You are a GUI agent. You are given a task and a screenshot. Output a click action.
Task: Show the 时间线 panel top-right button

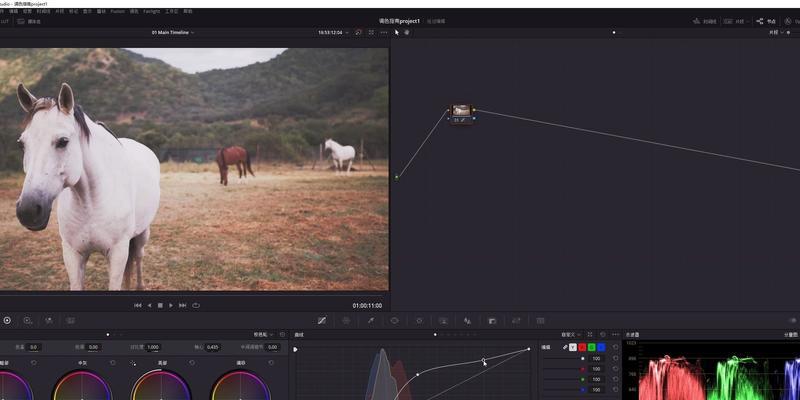click(705, 21)
